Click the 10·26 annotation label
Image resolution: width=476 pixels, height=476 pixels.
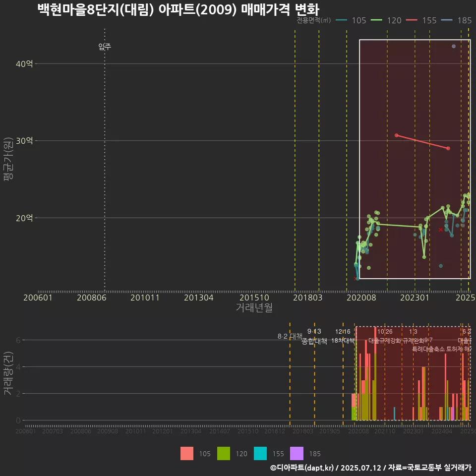coord(385,332)
